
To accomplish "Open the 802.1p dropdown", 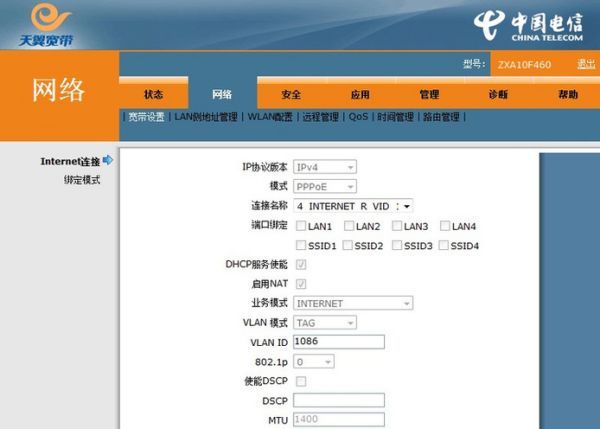I will (x=314, y=362).
